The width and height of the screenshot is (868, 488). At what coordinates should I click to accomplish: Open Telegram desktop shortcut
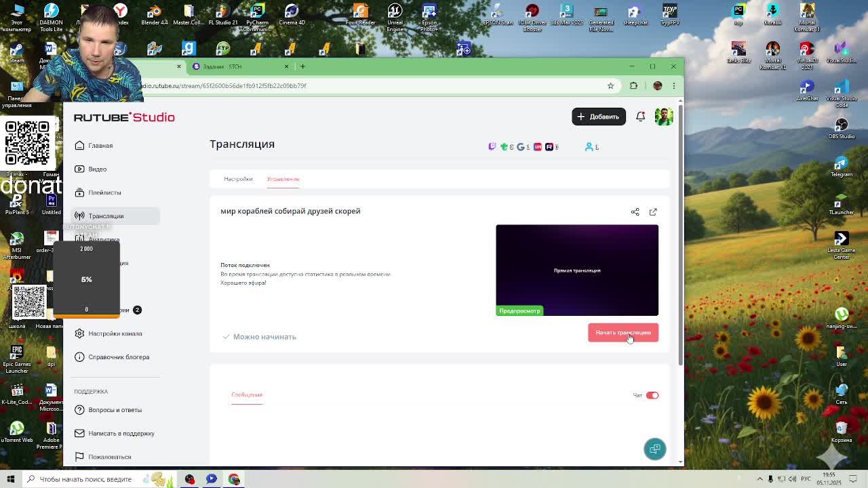(x=841, y=167)
